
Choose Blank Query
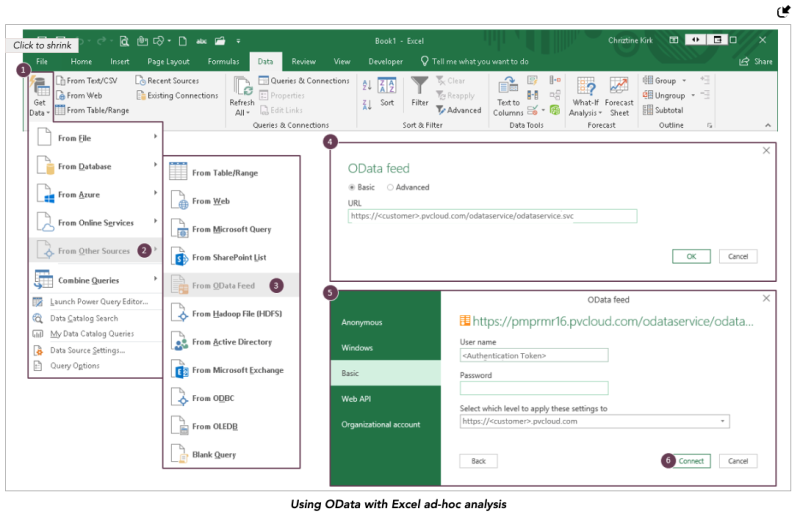[231, 454]
